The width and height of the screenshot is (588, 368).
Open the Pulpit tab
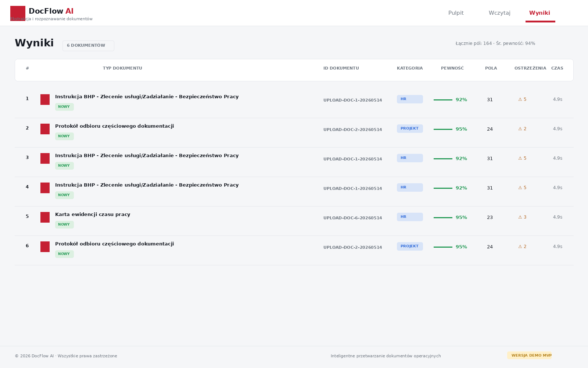[x=456, y=13]
